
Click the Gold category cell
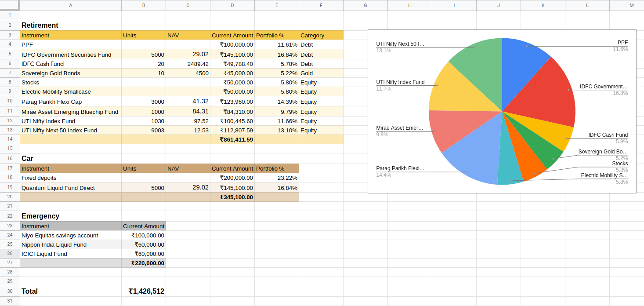pyautogui.click(x=321, y=73)
